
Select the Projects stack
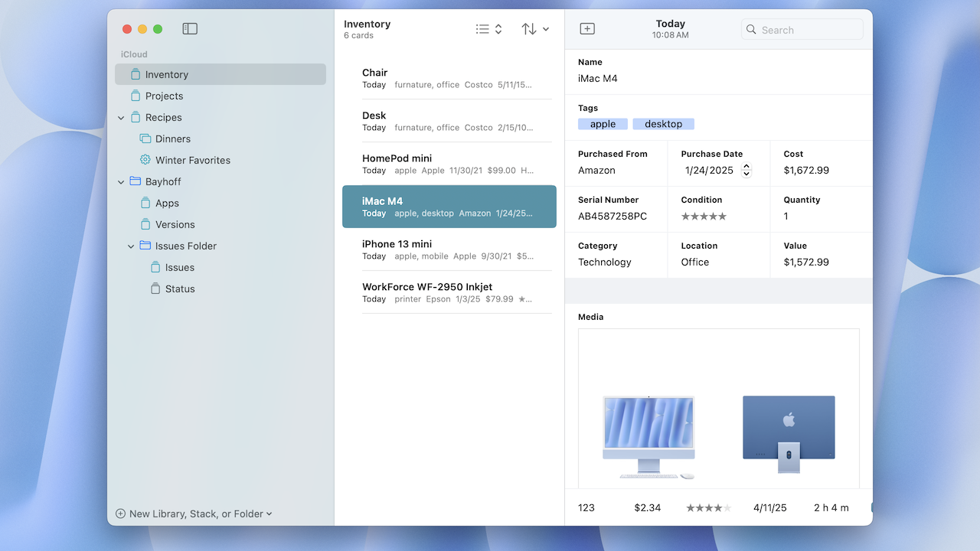[x=220, y=96]
